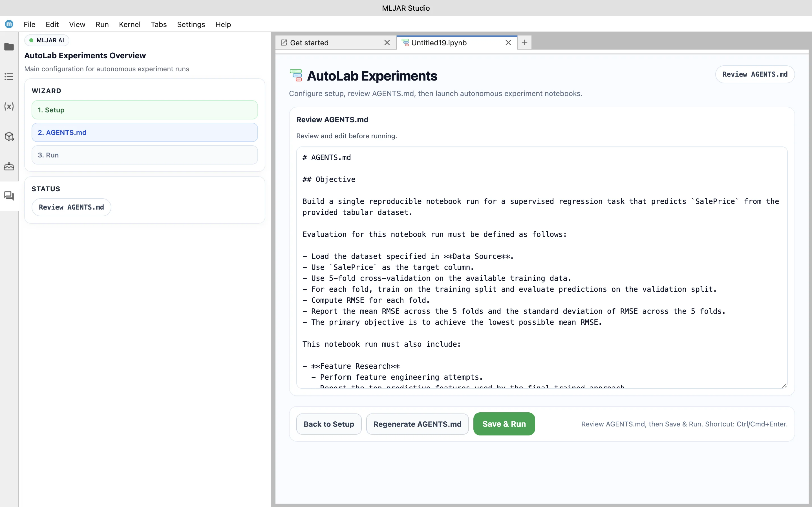Click the plus icon to open new tab
812x507 pixels.
pyautogui.click(x=524, y=42)
